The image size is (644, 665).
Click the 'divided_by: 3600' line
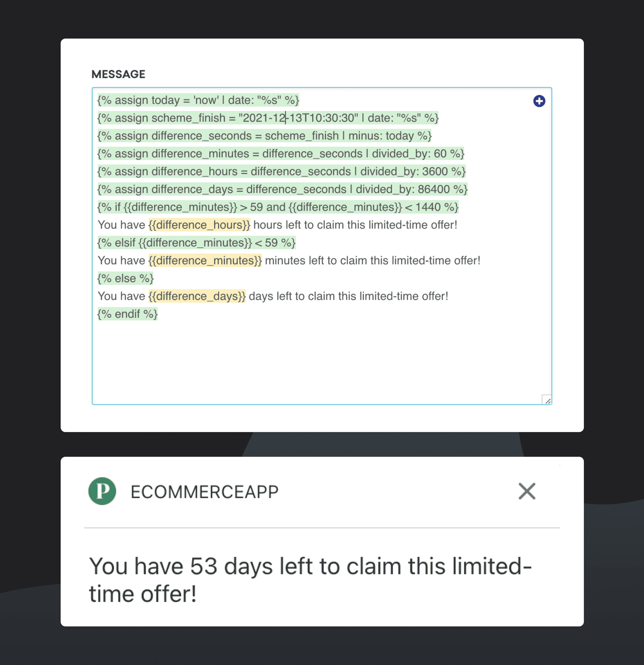coord(281,171)
